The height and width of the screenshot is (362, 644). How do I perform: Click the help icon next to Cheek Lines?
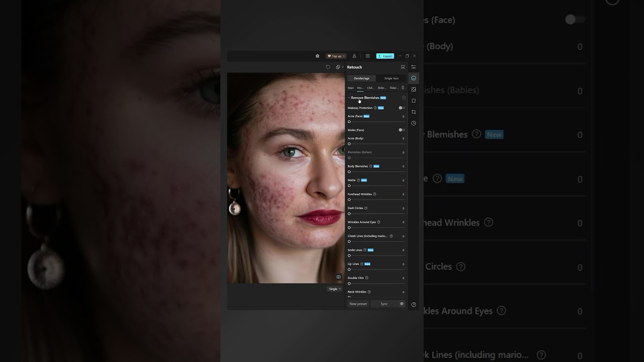click(x=391, y=236)
